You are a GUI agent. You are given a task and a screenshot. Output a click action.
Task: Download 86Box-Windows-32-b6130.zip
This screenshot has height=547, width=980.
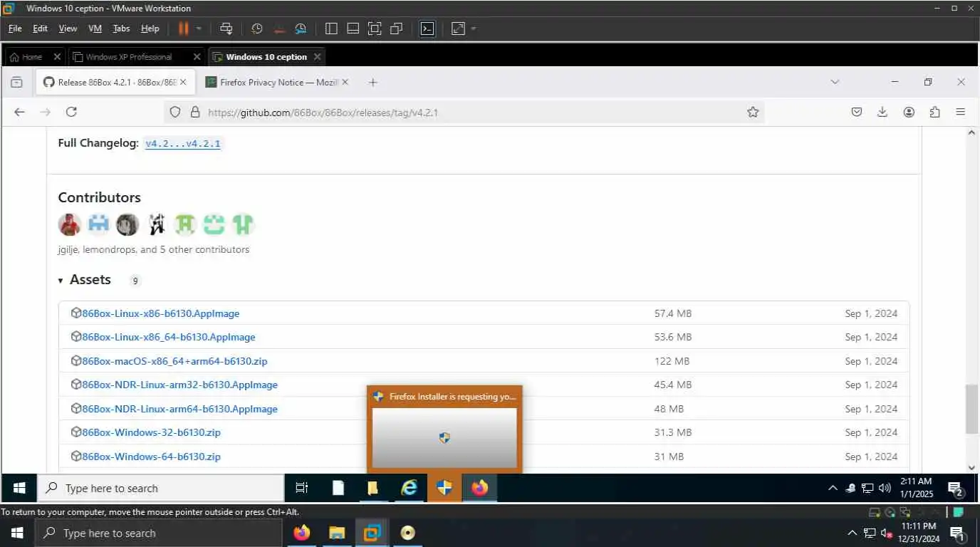click(x=151, y=432)
